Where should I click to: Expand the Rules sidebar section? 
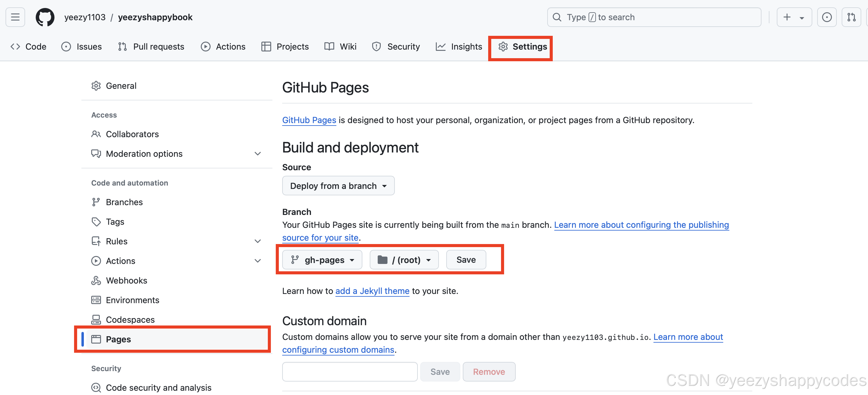coord(257,241)
